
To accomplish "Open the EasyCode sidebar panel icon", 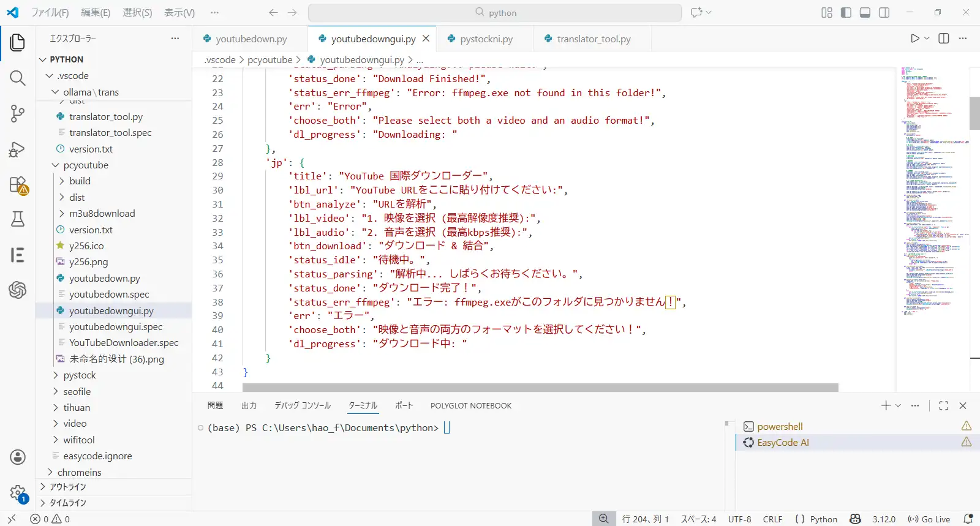I will pyautogui.click(x=18, y=255).
